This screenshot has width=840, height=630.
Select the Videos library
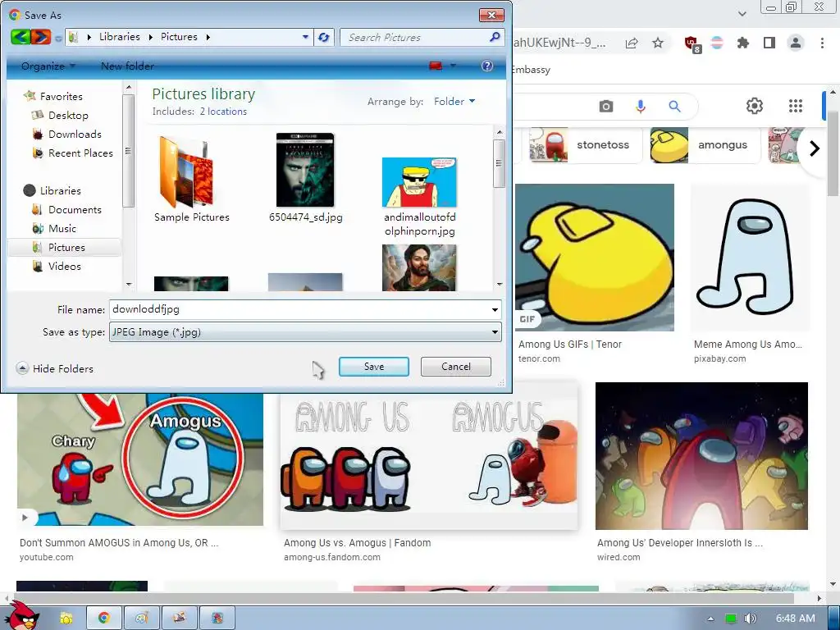point(64,266)
